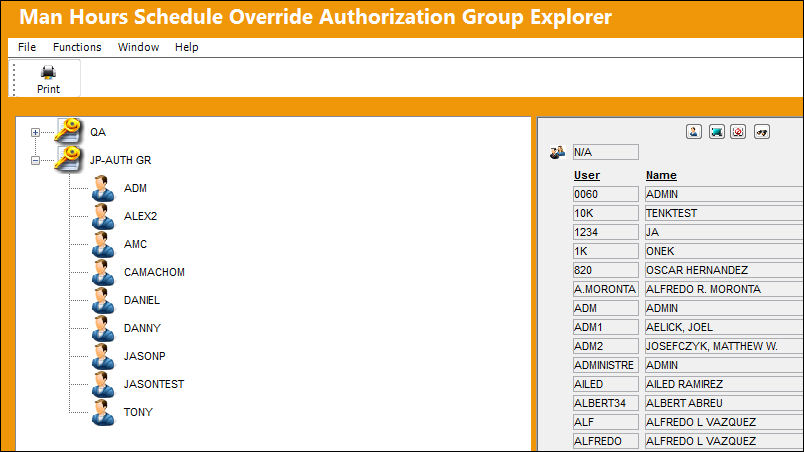Click name cell OSCAR HERNANDEZ
Viewport: 804px width, 452px height.
click(x=724, y=270)
